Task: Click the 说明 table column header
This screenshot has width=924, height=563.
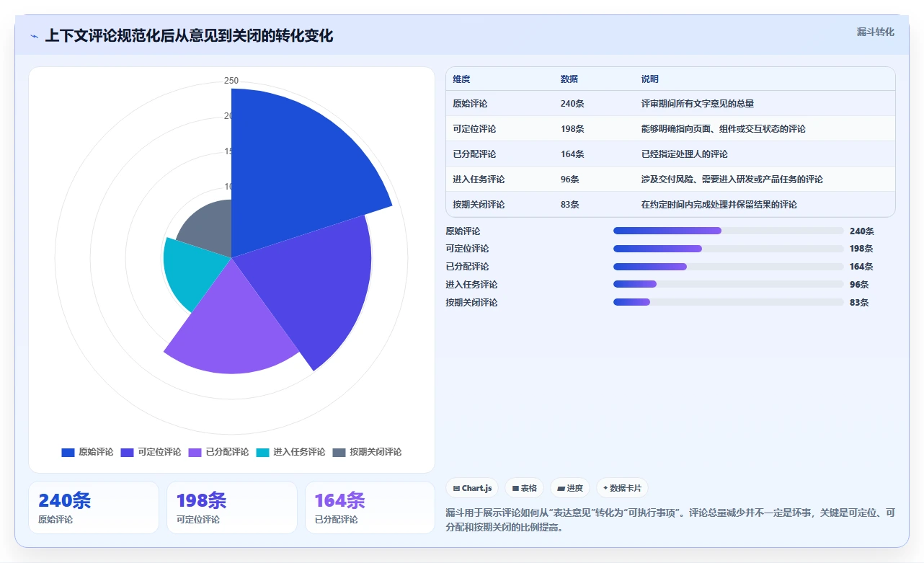Action: [650, 79]
